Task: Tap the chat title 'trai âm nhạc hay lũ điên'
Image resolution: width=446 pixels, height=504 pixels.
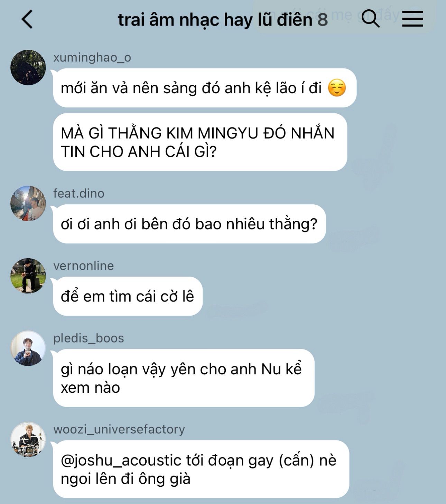Action: coord(215,20)
